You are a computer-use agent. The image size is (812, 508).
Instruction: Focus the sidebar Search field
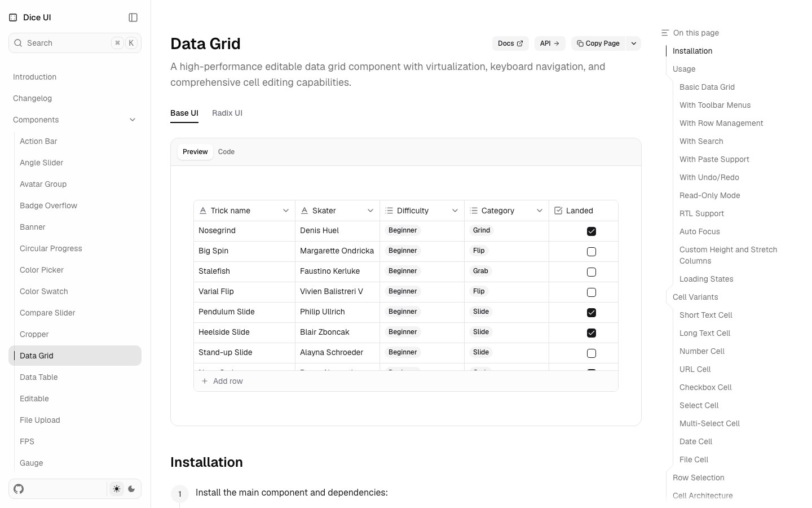click(75, 43)
